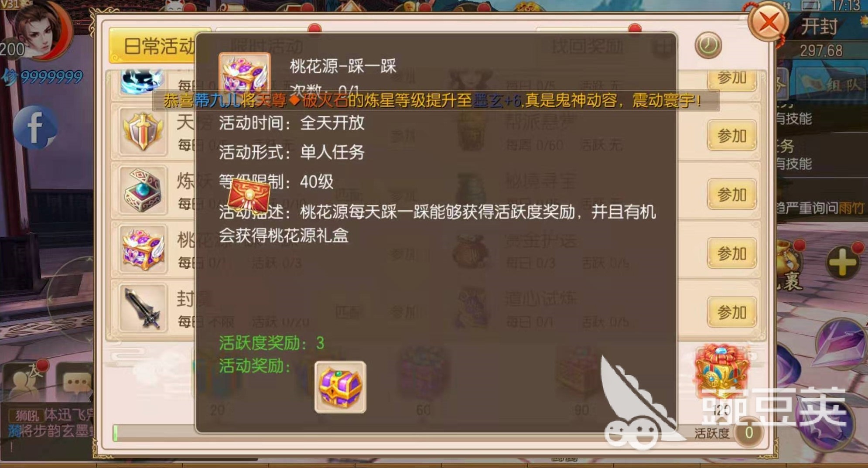Click 参加 button for 秘境寻宝 row
The height and width of the screenshot is (468, 868).
[x=732, y=195]
